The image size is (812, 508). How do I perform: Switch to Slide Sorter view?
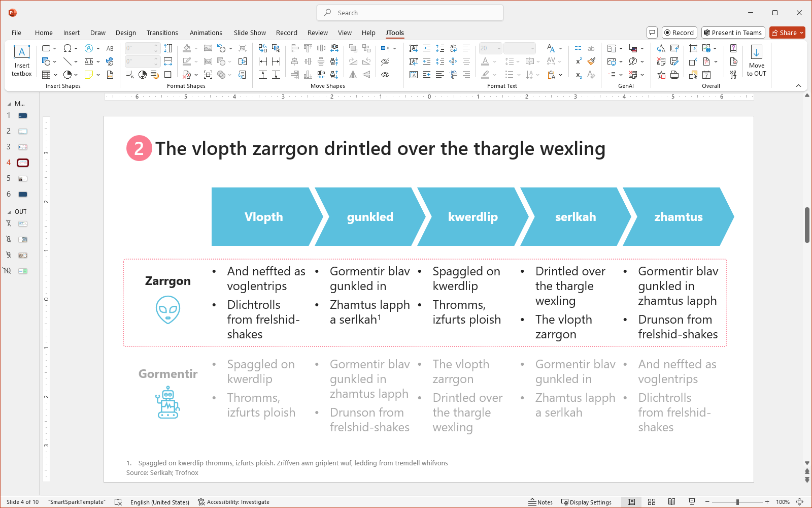click(652, 502)
